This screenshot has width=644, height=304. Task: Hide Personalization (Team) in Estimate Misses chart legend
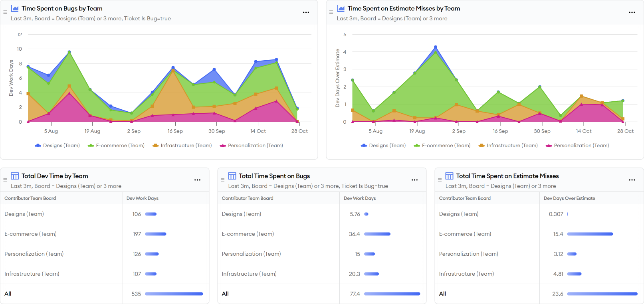pos(577,146)
